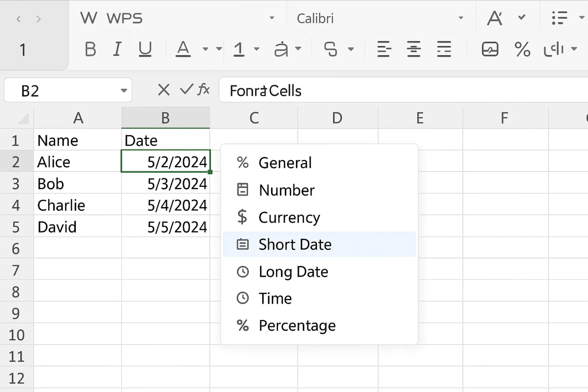This screenshot has height=392, width=588.
Task: Click column B header
Action: point(165,118)
